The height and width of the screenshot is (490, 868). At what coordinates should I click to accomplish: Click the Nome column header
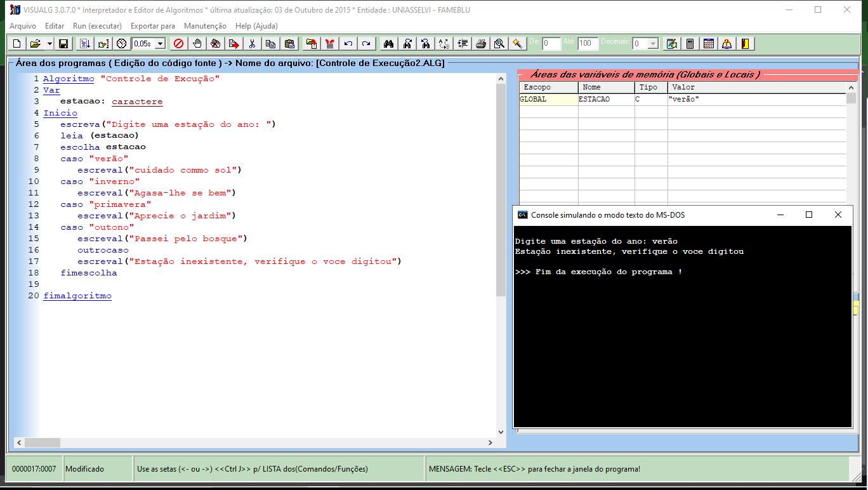tap(606, 88)
